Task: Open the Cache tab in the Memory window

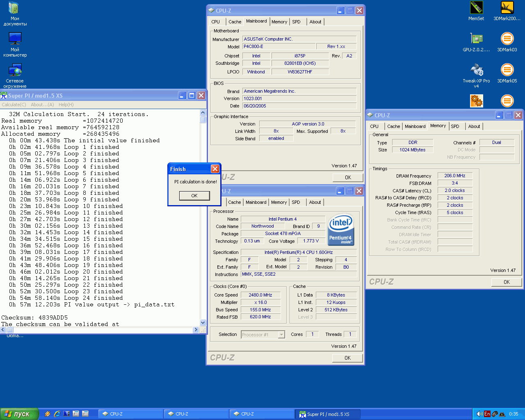Action: click(x=393, y=126)
